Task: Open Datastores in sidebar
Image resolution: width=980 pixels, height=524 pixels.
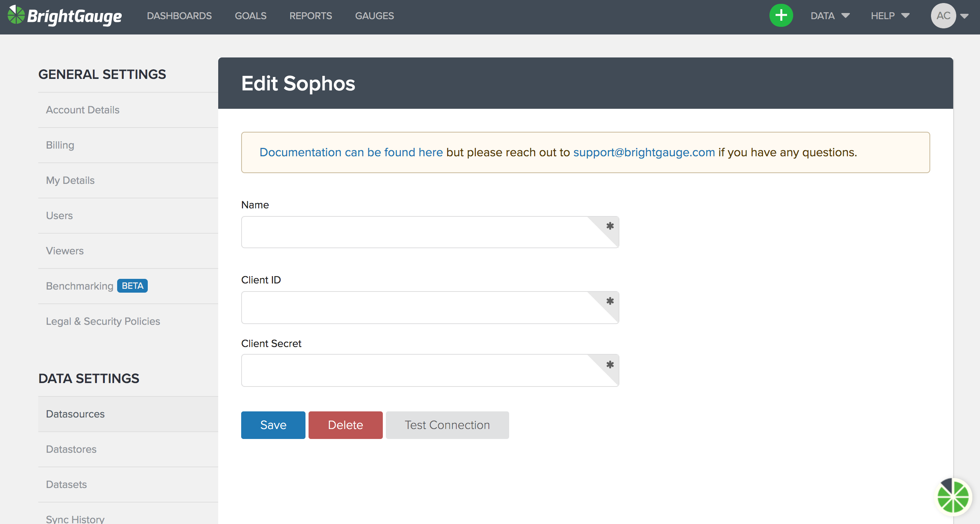Action: (x=128, y=449)
